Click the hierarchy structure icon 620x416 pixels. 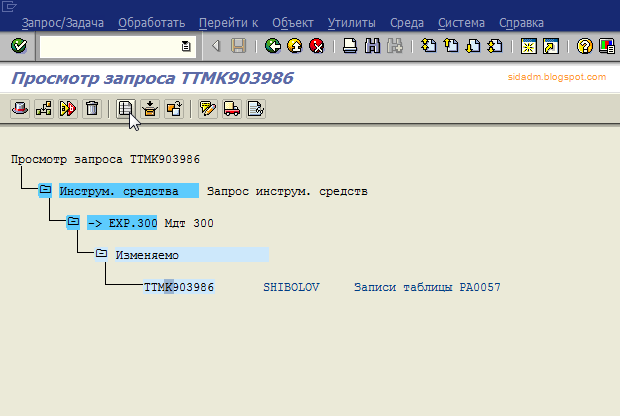44,108
